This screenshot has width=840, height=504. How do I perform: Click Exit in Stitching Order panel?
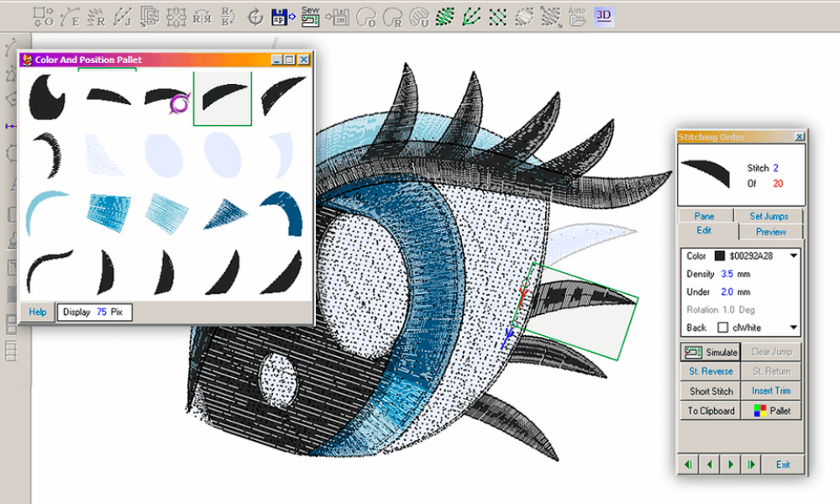783,465
